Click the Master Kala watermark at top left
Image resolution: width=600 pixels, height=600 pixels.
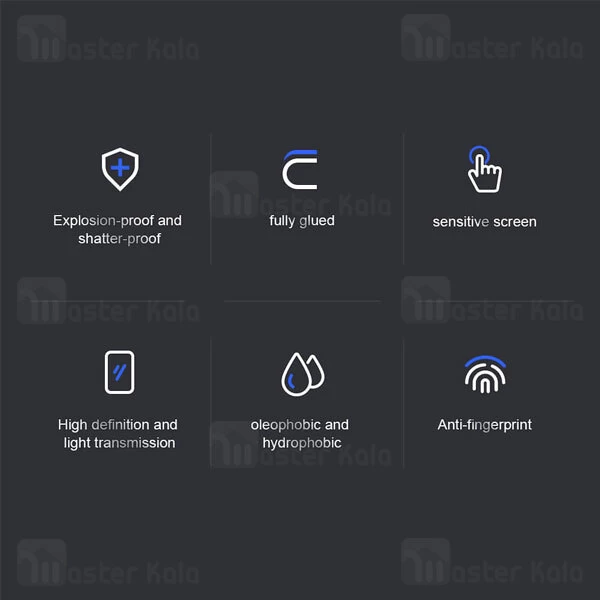tap(108, 39)
